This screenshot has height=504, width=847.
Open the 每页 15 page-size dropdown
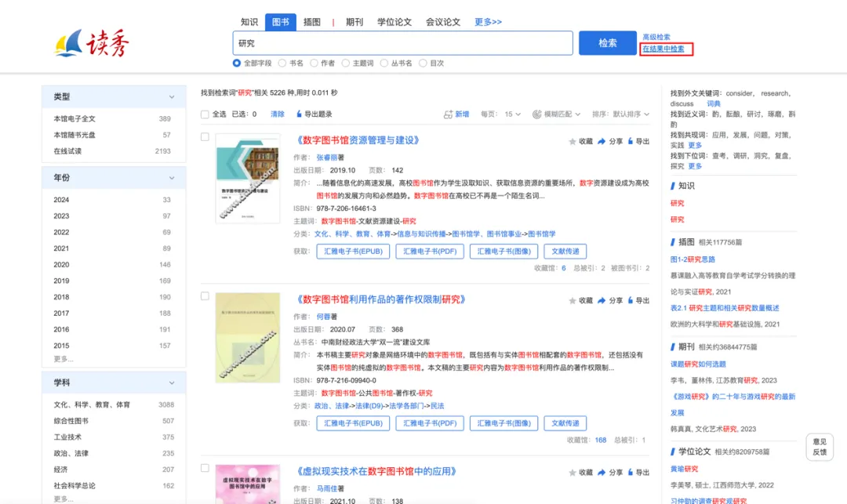coord(510,114)
